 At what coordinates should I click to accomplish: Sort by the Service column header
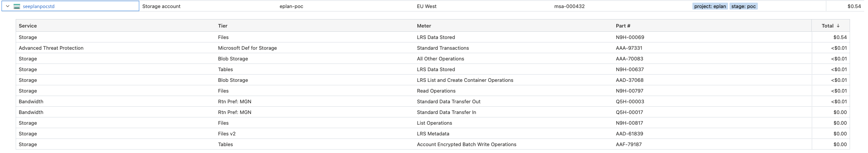[x=28, y=26]
